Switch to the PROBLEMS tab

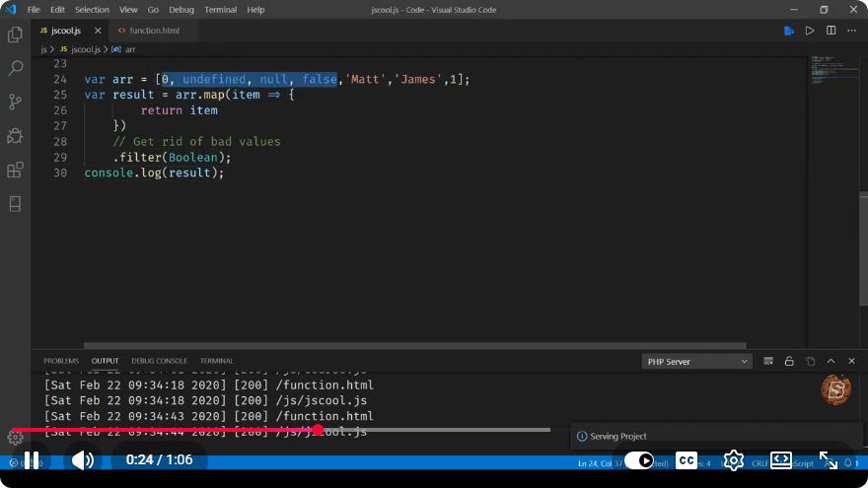[61, 361]
